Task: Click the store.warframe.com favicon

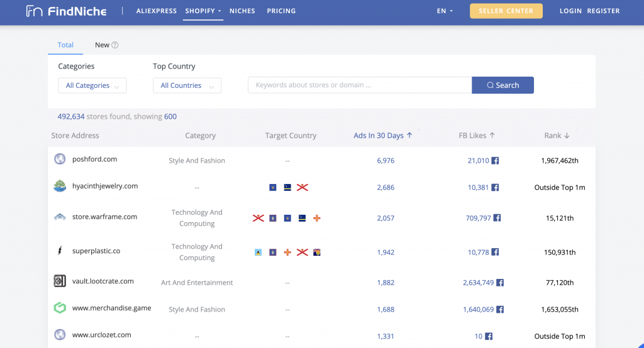Action: point(60,217)
